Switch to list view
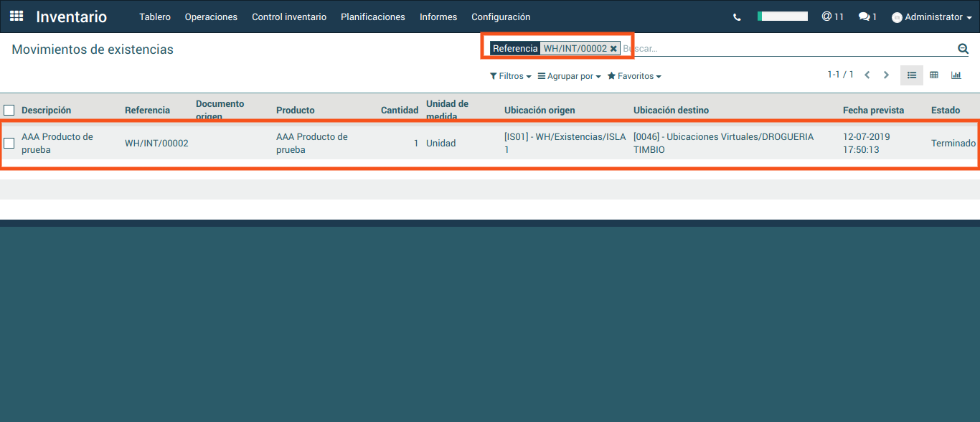 coord(912,75)
